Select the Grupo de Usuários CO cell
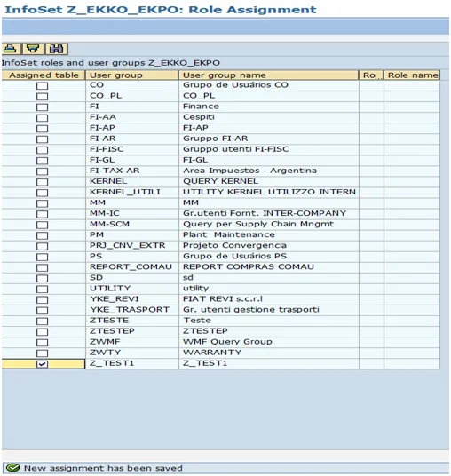The height and width of the screenshot is (476, 451). click(x=269, y=85)
